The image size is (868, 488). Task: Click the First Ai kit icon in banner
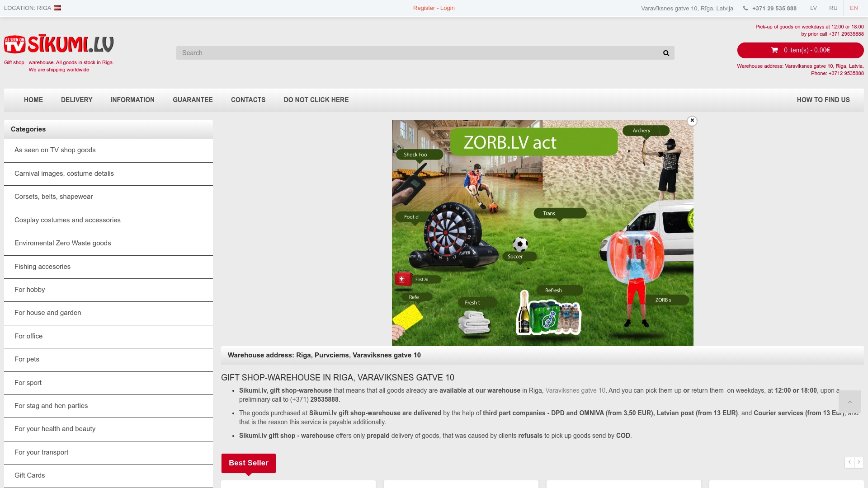coord(403,279)
